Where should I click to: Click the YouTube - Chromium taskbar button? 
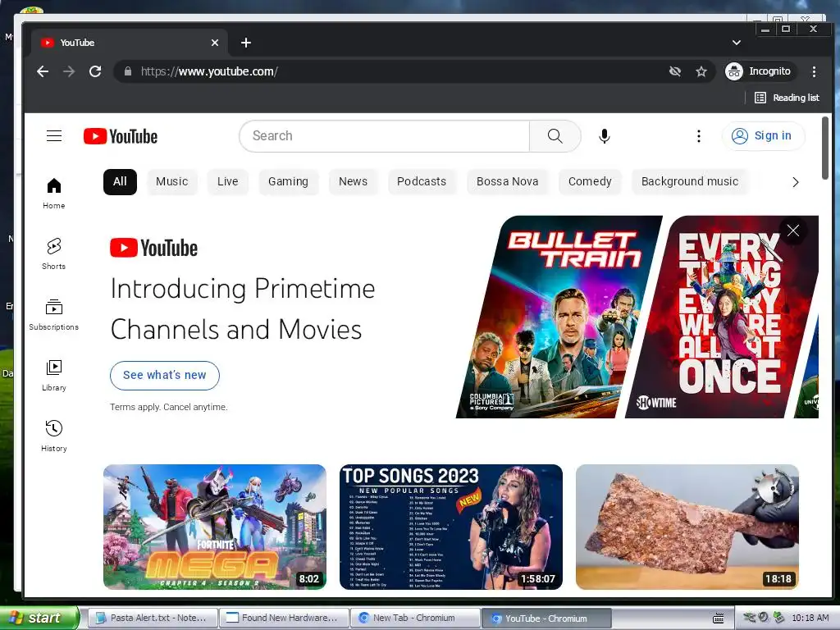pos(546,618)
